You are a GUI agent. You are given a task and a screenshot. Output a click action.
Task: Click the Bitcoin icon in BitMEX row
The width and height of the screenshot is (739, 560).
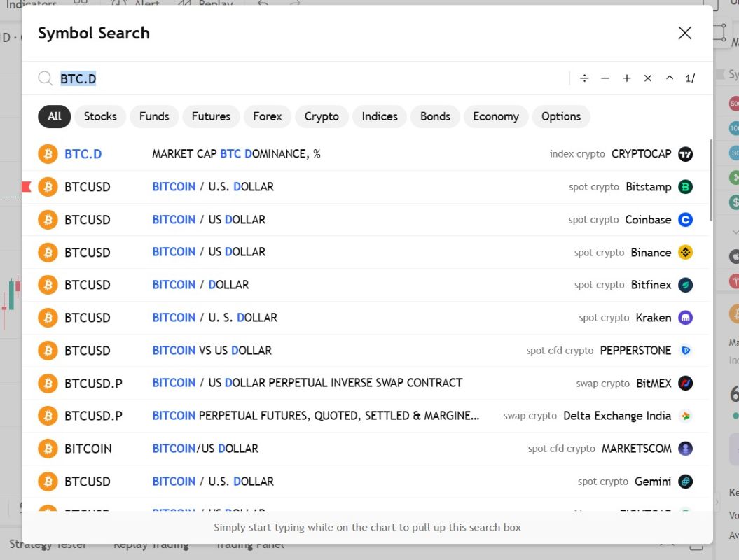point(48,384)
